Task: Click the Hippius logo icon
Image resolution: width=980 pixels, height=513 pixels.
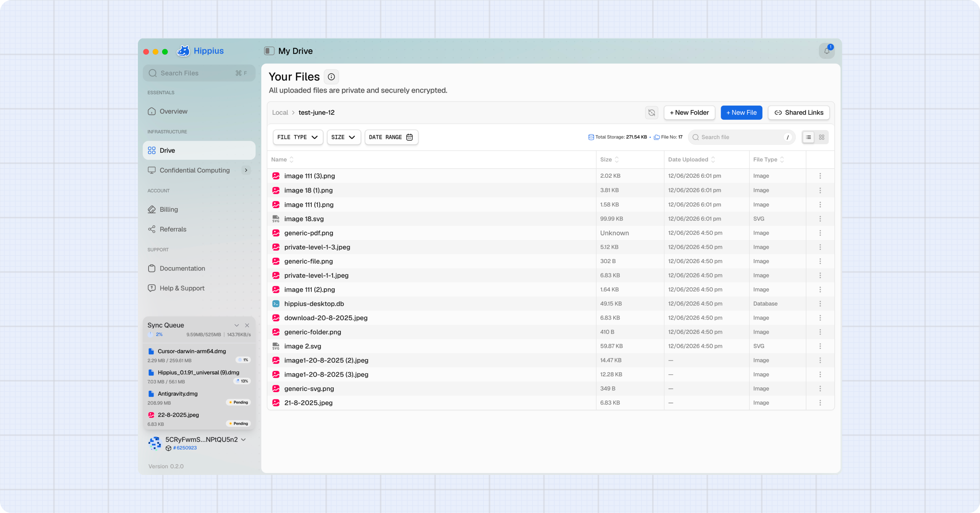Action: [x=183, y=51]
